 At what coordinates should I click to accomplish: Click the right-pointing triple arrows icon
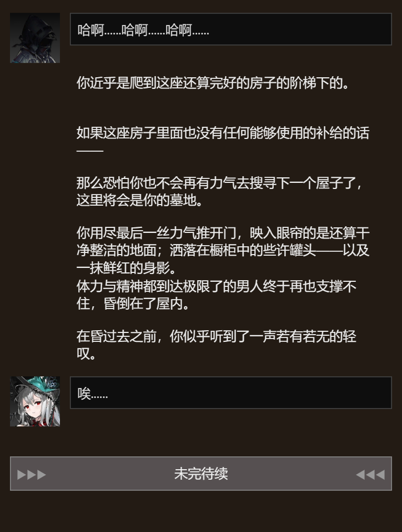pos(32,474)
